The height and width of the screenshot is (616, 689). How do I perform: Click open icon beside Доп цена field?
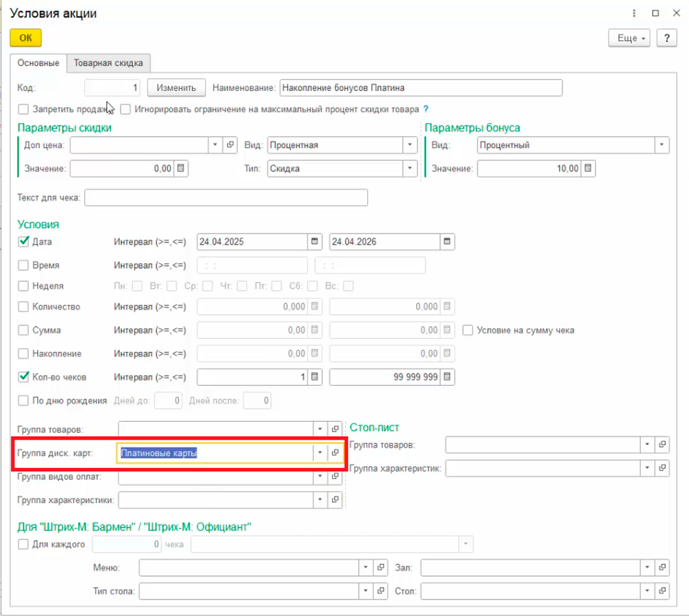coord(231,145)
